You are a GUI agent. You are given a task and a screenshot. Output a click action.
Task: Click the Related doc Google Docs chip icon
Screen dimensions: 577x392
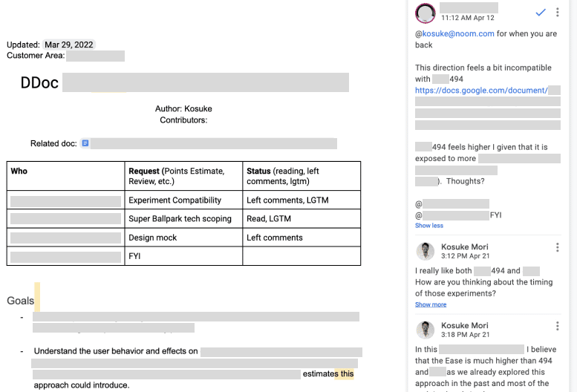pos(85,143)
